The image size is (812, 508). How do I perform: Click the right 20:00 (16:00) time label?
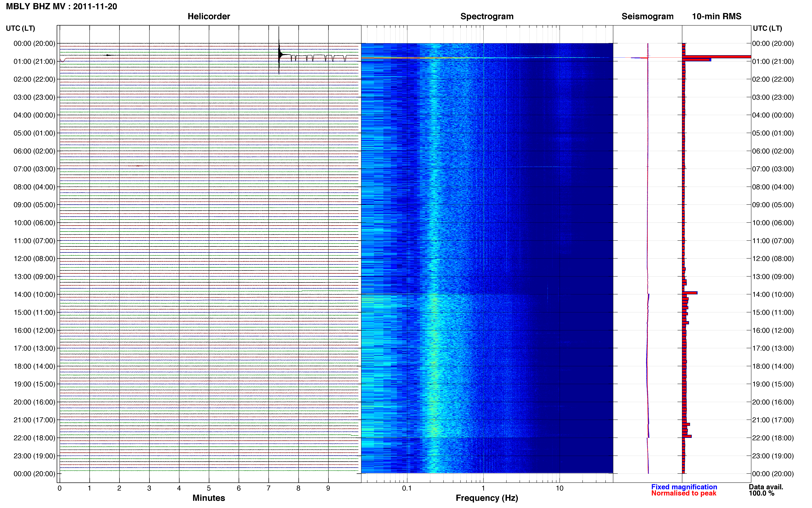tap(773, 402)
